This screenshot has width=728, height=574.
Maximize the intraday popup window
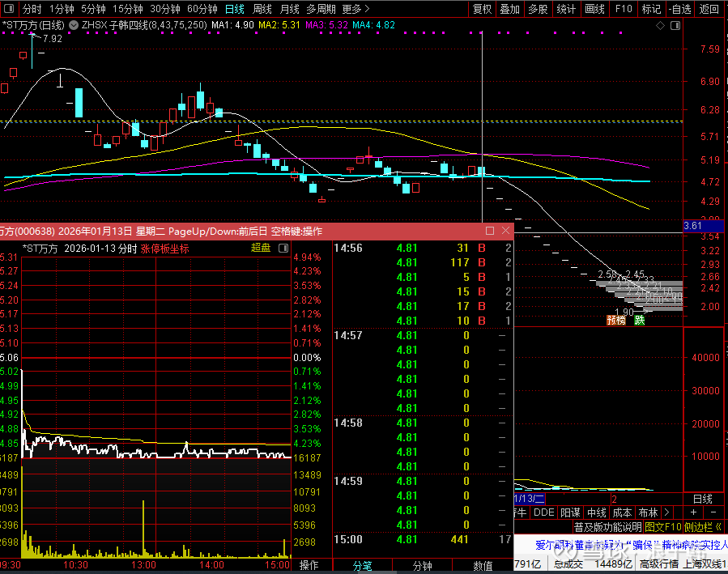click(489, 231)
